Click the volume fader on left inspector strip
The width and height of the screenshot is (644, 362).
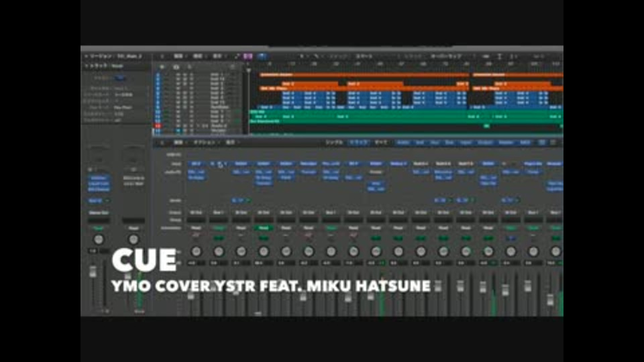tap(93, 271)
